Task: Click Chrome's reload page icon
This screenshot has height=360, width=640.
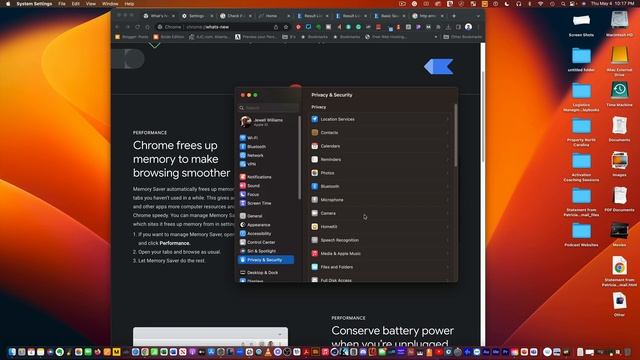Action: pyautogui.click(x=138, y=27)
